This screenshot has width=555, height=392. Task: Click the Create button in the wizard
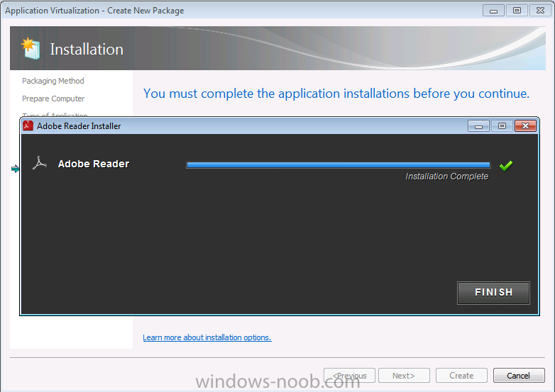click(x=461, y=376)
